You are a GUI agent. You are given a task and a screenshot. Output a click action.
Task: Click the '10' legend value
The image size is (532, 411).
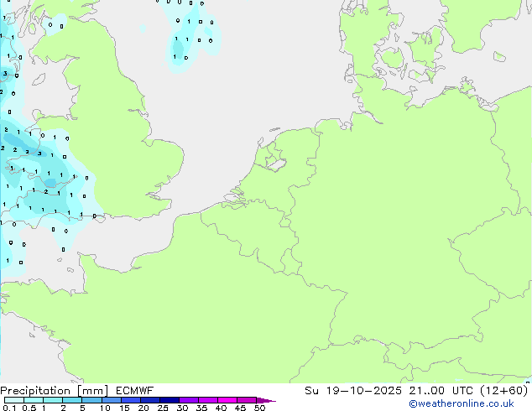(x=105, y=408)
